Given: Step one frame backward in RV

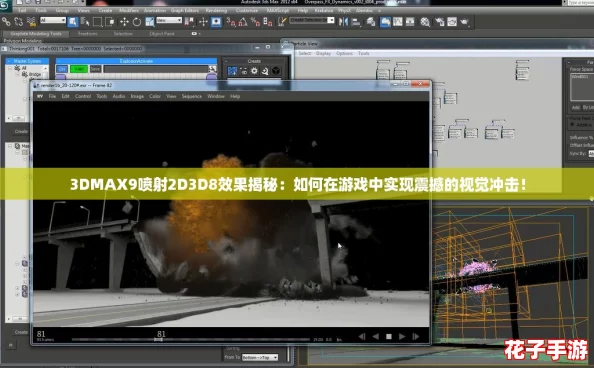Looking at the screenshot, I should pos(362,337).
